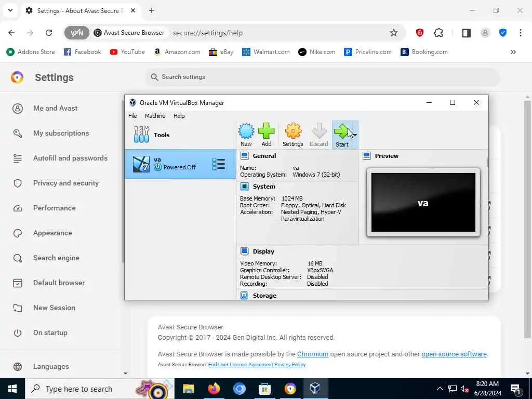532x399 pixels.
Task: Bookmark this page with star icon
Action: [x=394, y=33]
